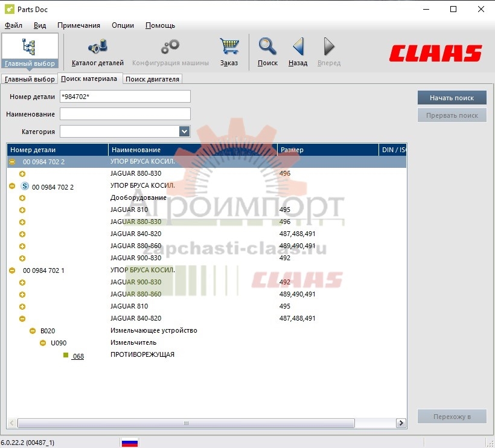495x448 pixels.
Task: Click the Наименование input field
Action: click(125, 114)
